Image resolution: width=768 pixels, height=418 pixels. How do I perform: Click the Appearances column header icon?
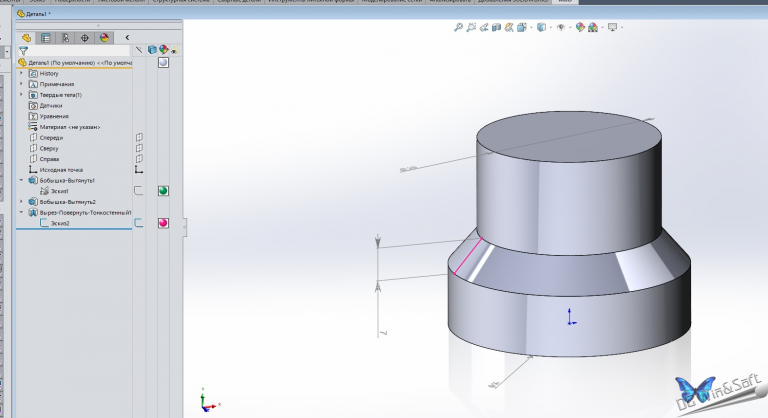pos(163,50)
